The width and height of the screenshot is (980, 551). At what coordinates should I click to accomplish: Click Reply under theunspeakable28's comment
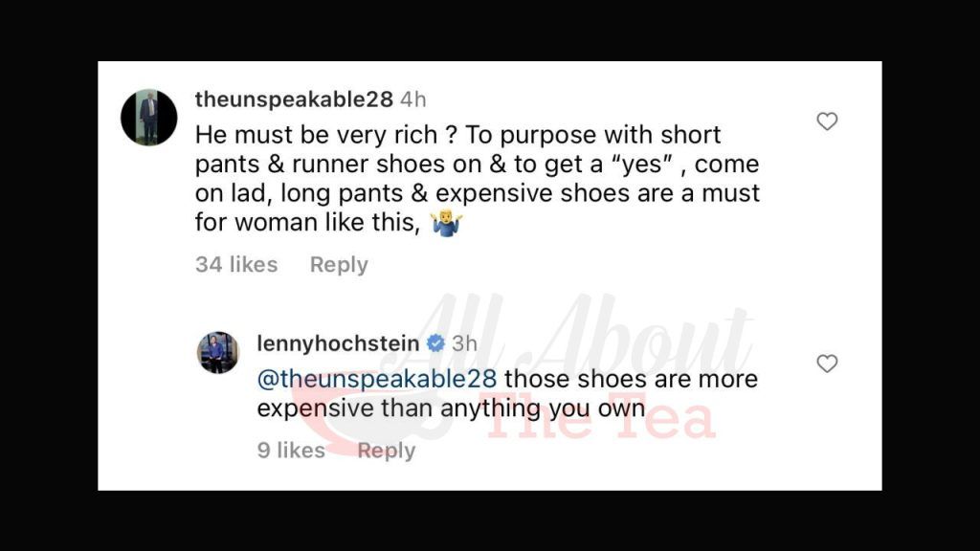tap(339, 264)
